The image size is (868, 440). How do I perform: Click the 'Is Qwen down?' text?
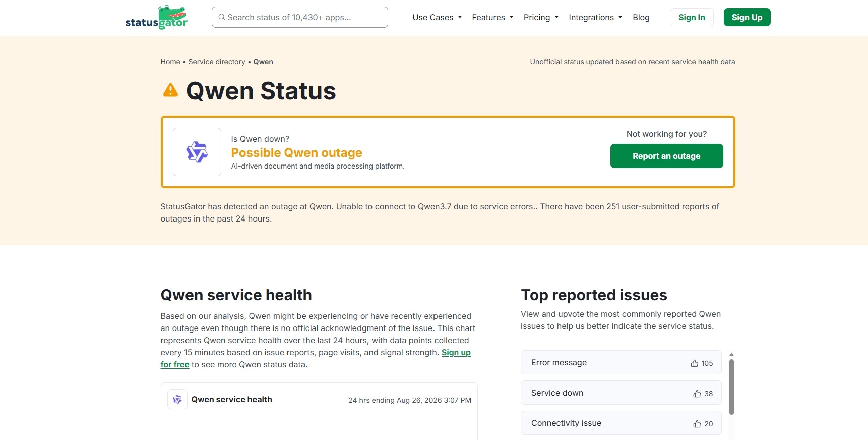tap(260, 139)
